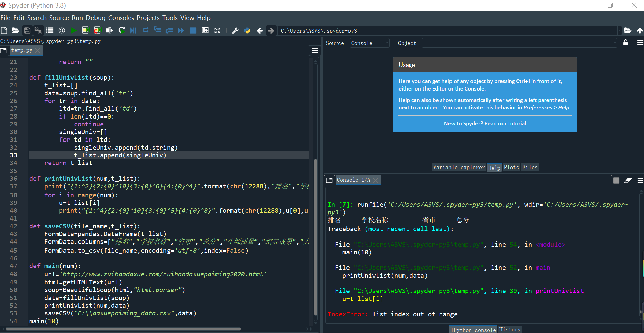644x333 pixels.
Task: Click the Object name input field
Action: click(517, 43)
